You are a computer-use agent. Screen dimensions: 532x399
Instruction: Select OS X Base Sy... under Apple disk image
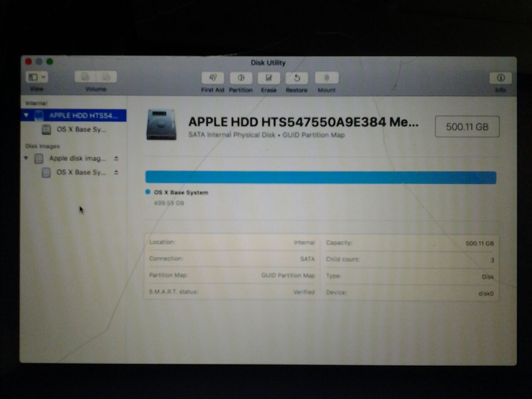[x=74, y=172]
